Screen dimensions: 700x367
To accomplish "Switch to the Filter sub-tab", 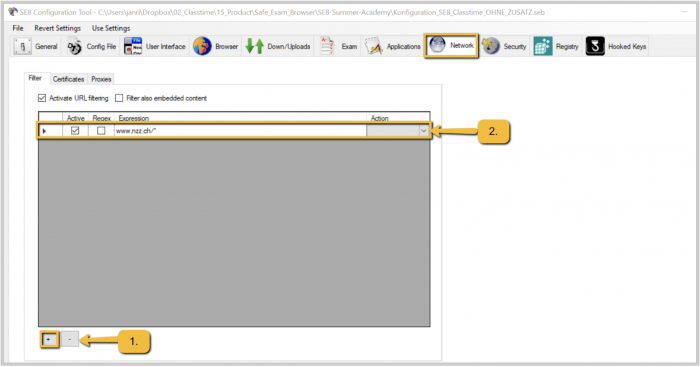I will pyautogui.click(x=35, y=78).
